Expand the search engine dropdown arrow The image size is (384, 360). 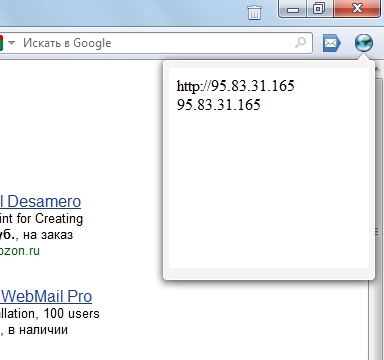pos(11,43)
